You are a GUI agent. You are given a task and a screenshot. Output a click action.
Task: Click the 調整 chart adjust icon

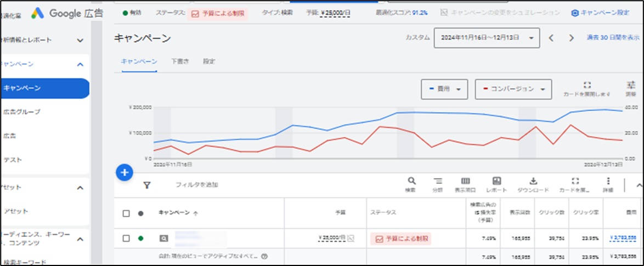click(x=630, y=86)
